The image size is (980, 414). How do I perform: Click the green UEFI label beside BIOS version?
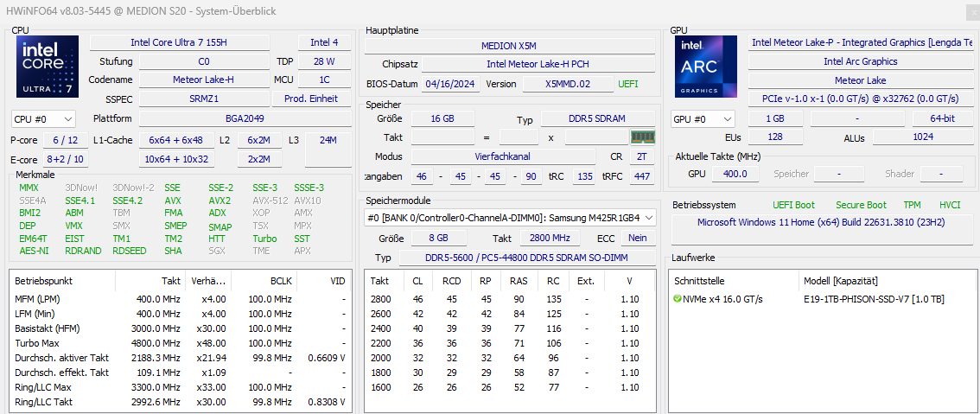[x=628, y=84]
